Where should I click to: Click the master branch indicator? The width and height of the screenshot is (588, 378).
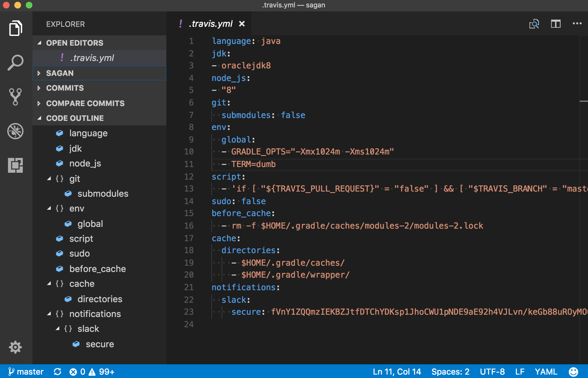(26, 371)
